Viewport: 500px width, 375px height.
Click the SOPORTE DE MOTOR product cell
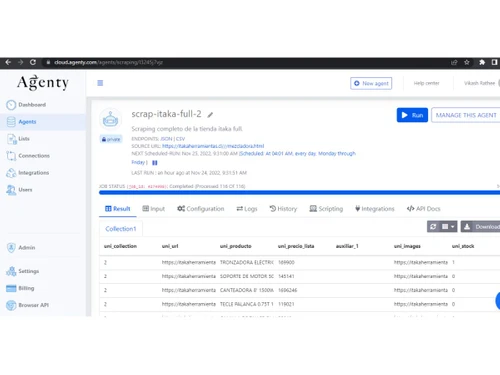247,276
